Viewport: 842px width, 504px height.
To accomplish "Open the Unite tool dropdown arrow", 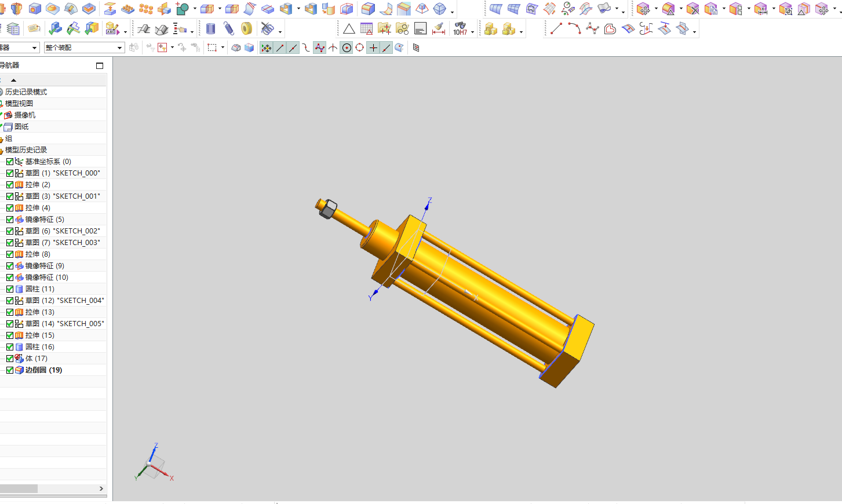I will coord(195,9).
